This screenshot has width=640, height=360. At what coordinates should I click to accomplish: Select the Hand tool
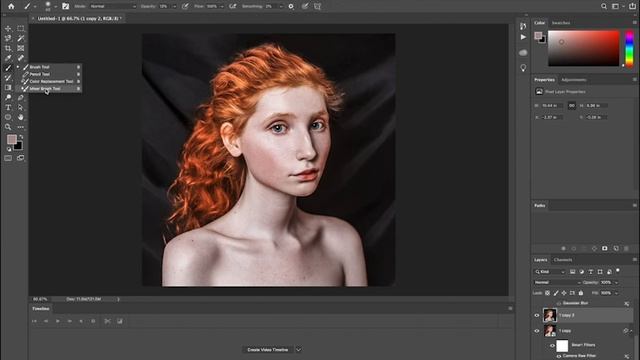[21, 117]
